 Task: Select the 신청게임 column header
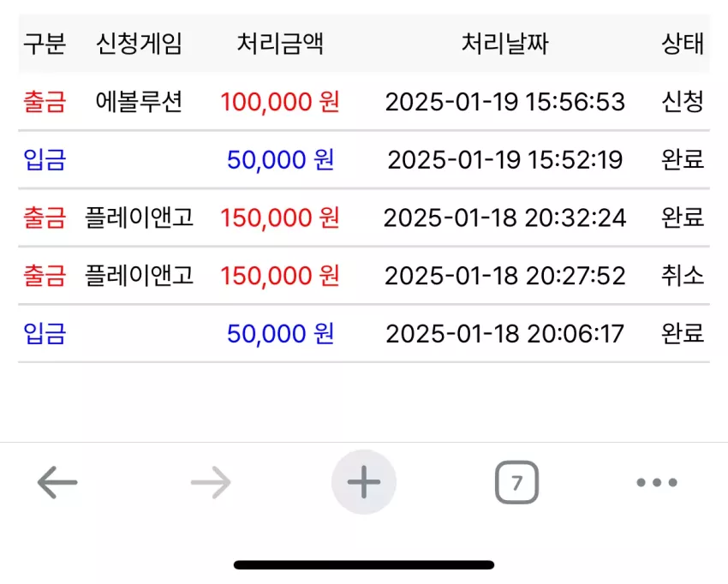pyautogui.click(x=139, y=44)
